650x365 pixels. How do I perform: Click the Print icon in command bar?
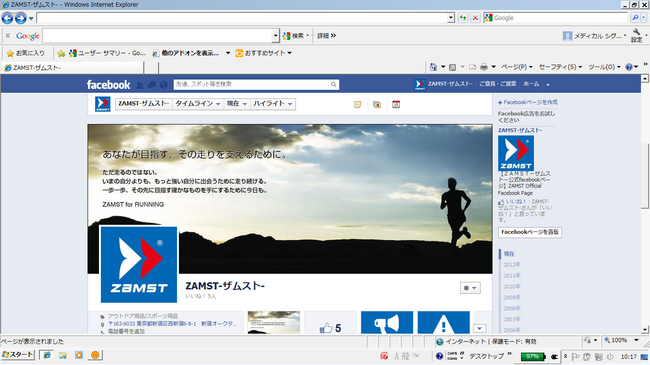[484, 67]
